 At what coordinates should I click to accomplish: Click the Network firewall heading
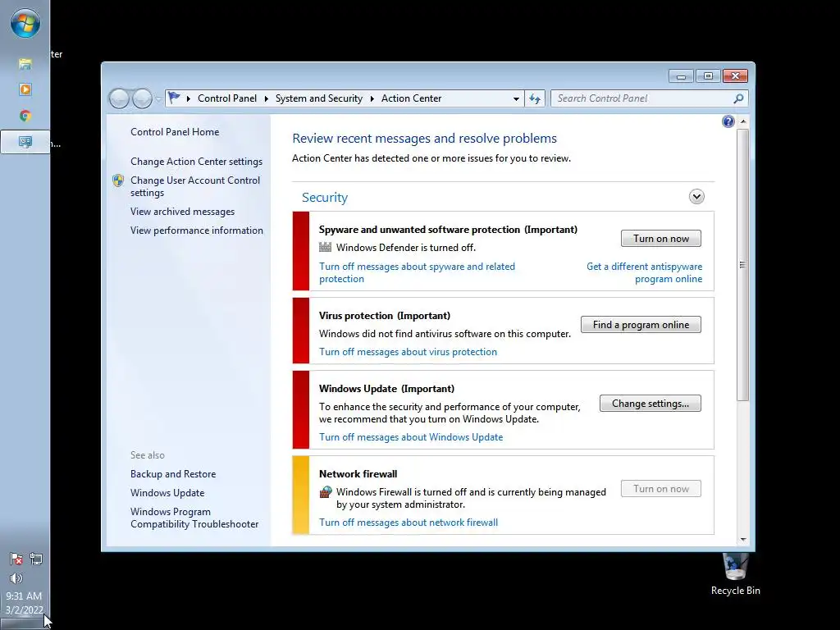pos(358,473)
